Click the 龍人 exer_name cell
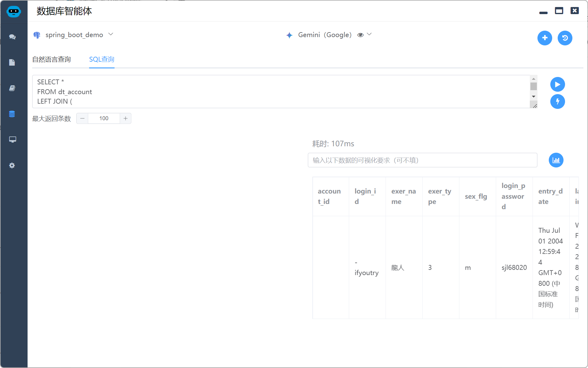 (404, 267)
